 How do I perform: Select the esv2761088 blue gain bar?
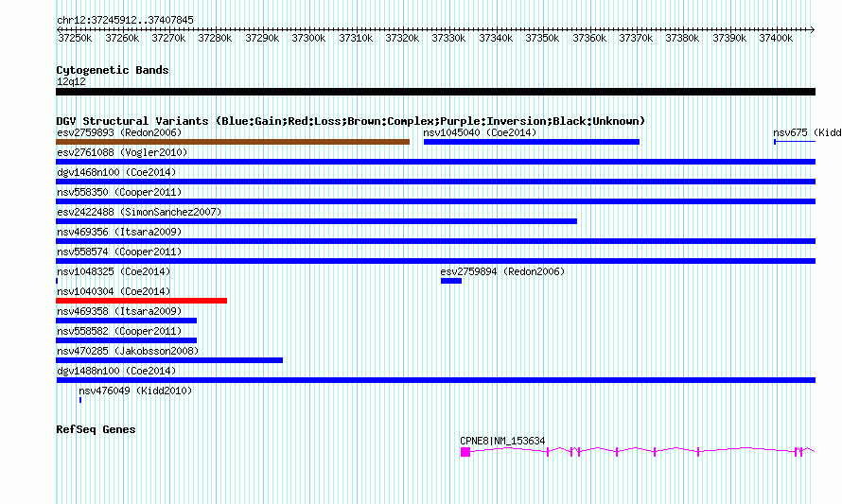pos(435,162)
